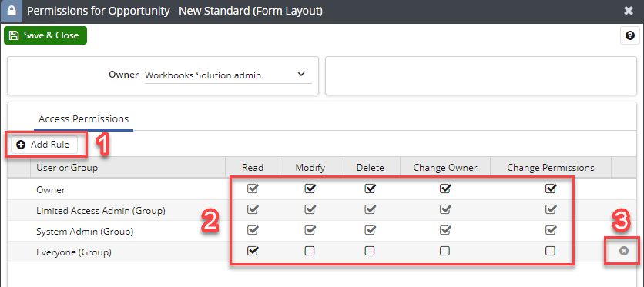Open the Owner dropdown arrow

[301, 75]
